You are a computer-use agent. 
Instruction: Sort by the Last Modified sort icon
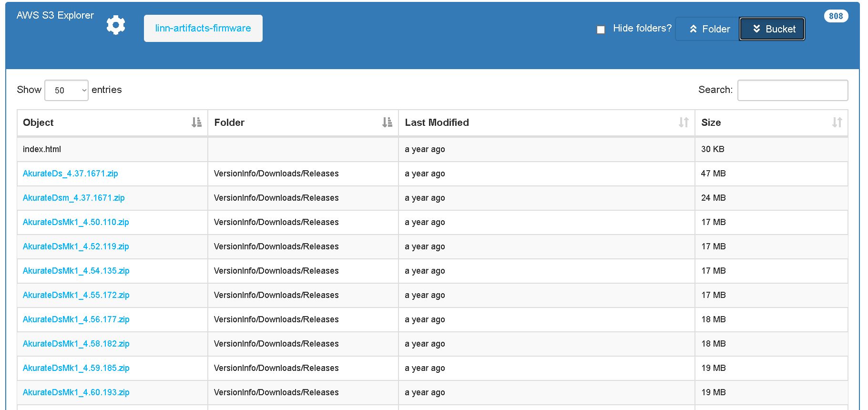(x=684, y=123)
